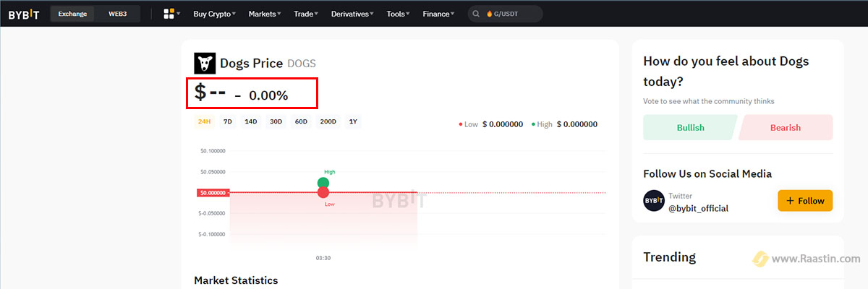Click the $0.050000 axis label
Screen dimensions: 868x289
(x=213, y=172)
